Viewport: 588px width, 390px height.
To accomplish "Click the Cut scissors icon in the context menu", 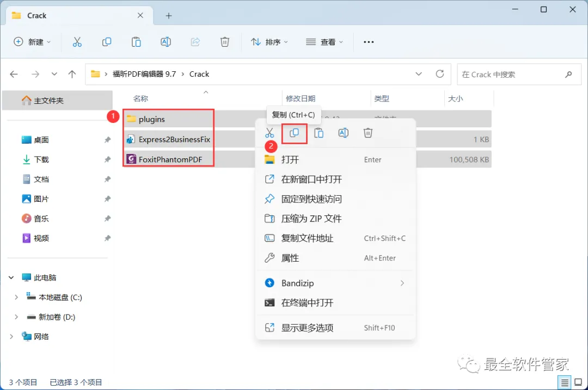I will click(269, 133).
